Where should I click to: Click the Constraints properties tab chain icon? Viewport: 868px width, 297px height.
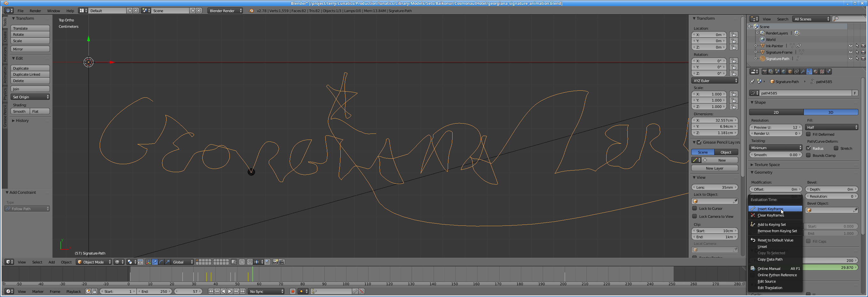796,72
